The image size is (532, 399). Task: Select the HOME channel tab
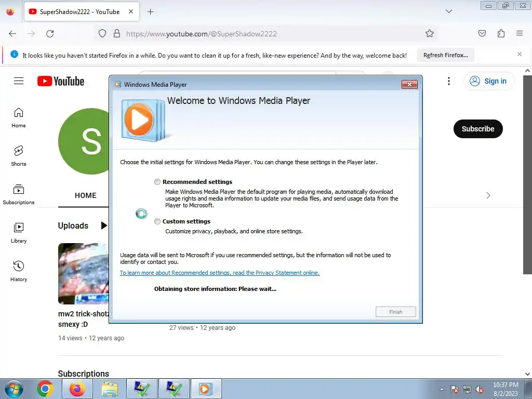[x=86, y=195]
